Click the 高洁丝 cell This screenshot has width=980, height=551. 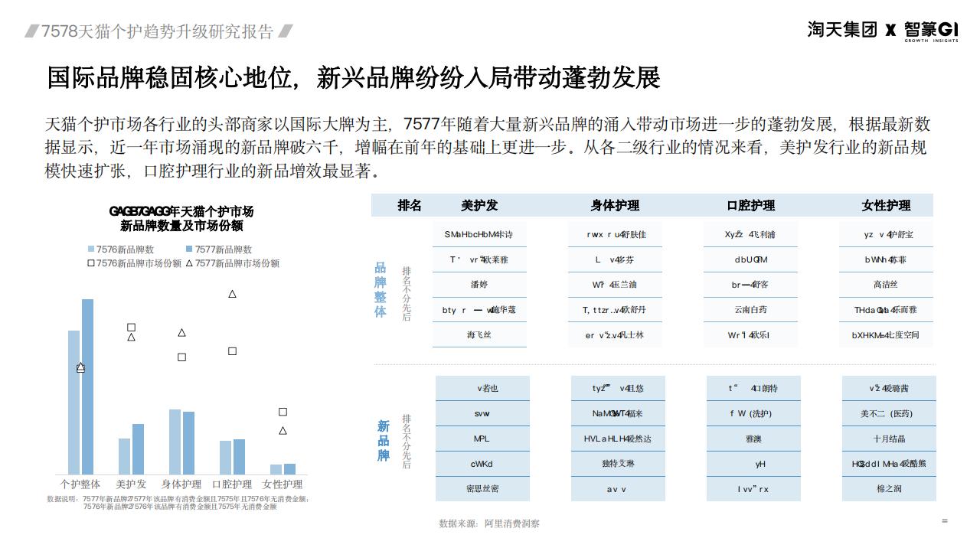(886, 285)
